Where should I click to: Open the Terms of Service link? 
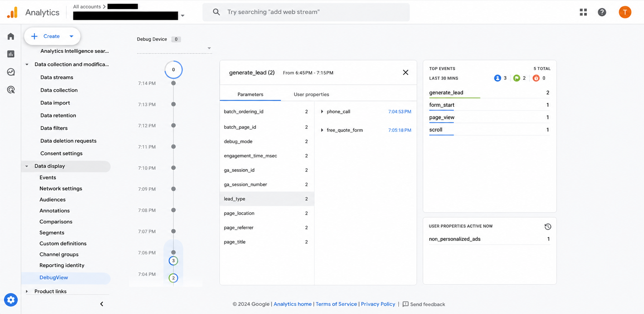point(336,304)
